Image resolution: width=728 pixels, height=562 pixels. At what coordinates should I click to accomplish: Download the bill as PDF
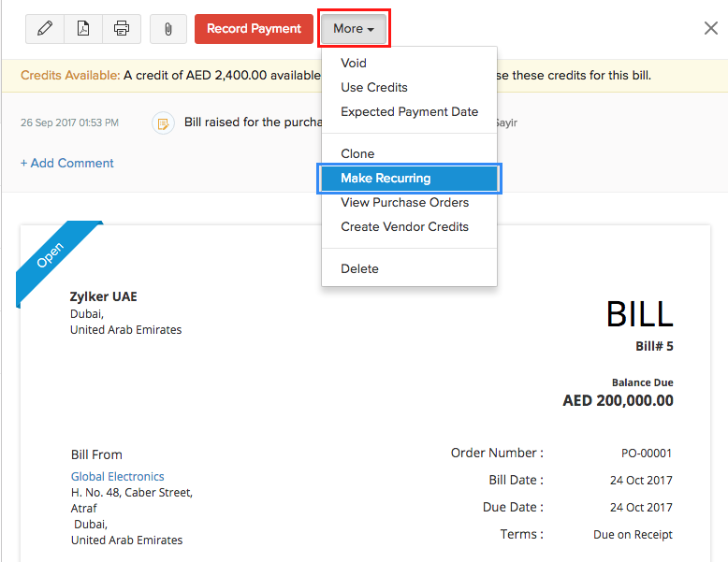(x=83, y=29)
